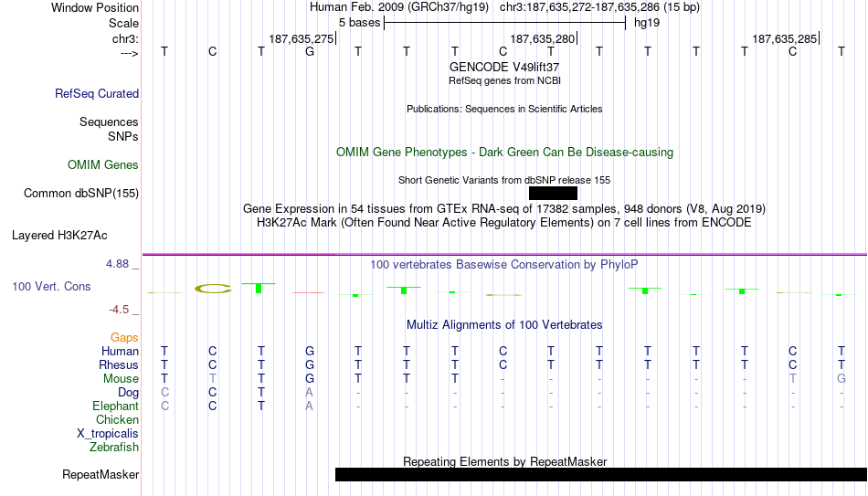Click the Mouse species row label
This screenshot has height=496, width=868.
tap(121, 379)
